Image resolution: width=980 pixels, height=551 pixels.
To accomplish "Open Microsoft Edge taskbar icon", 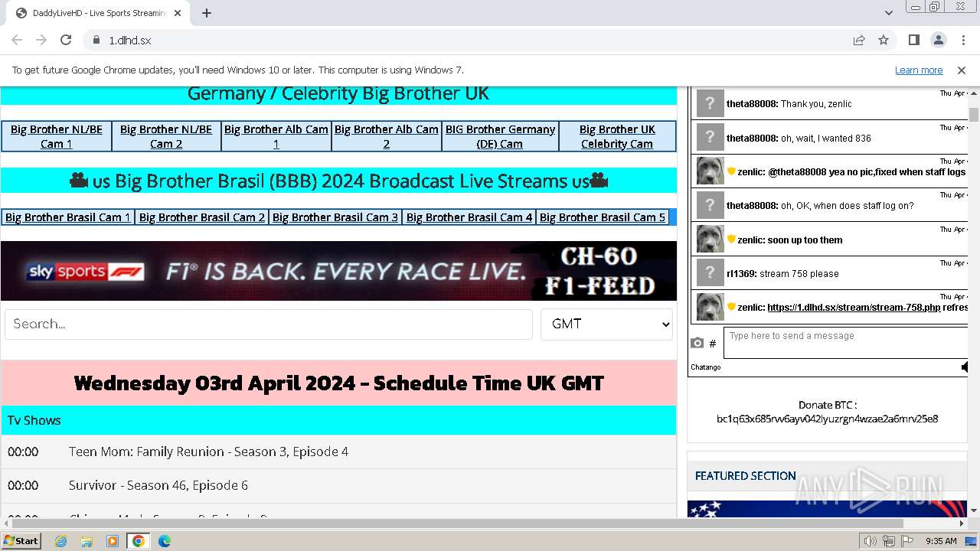I will coord(164,541).
